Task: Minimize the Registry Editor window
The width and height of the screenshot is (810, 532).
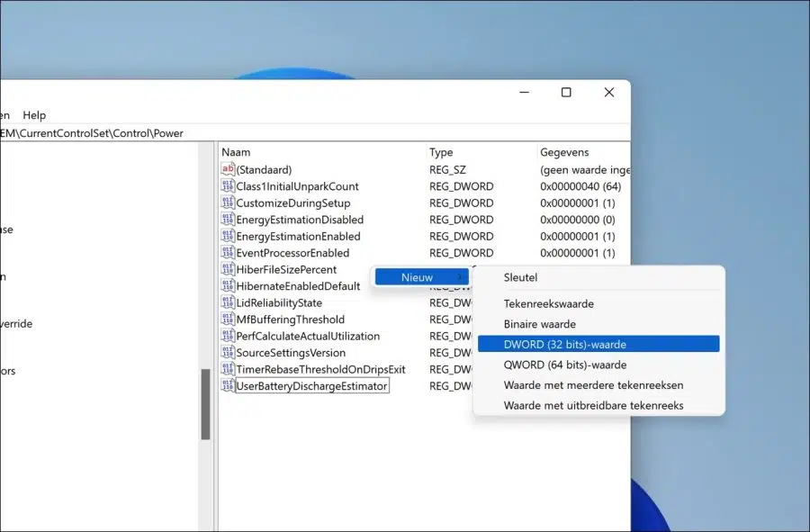Action: click(524, 92)
